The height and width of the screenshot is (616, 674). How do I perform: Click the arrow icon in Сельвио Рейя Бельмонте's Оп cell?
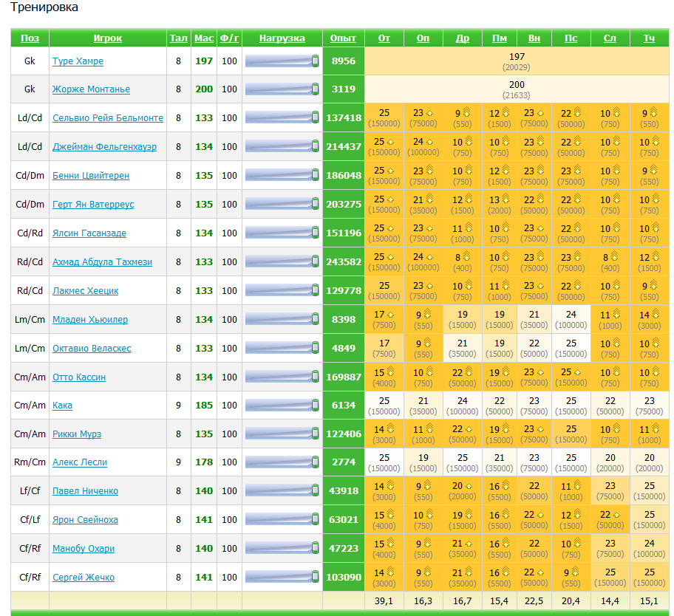[429, 113]
